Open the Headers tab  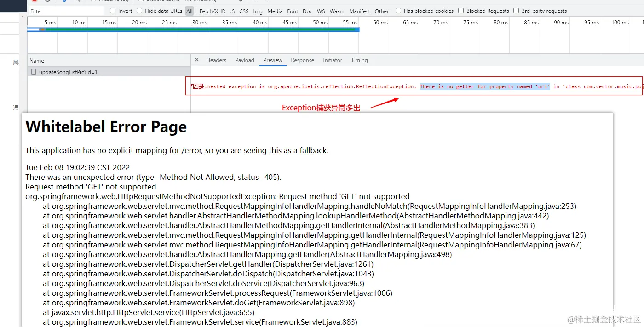pyautogui.click(x=216, y=60)
